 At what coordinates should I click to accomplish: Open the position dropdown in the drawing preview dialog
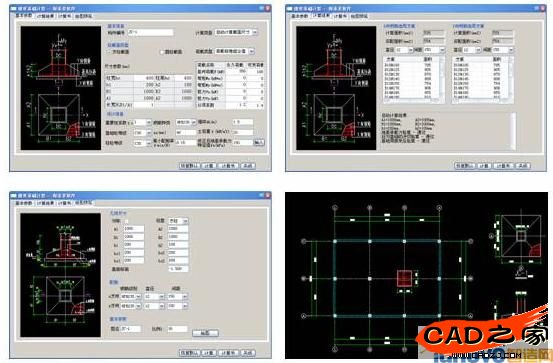[178, 221]
